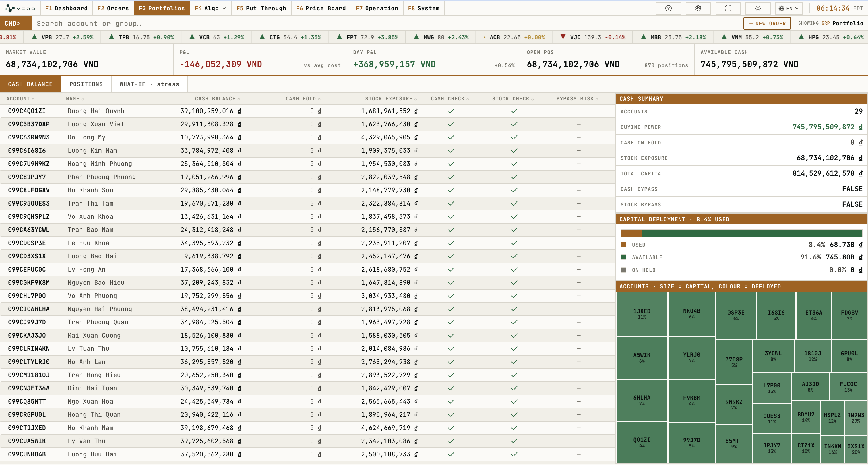
Task: Sort by ACCOUNT column
Action: click(20, 99)
